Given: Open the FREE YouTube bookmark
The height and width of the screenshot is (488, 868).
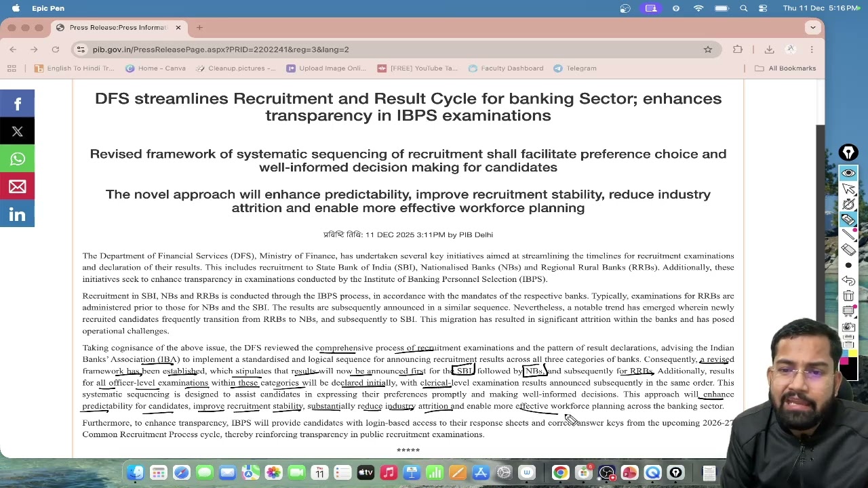Looking at the screenshot, I should [x=418, y=68].
